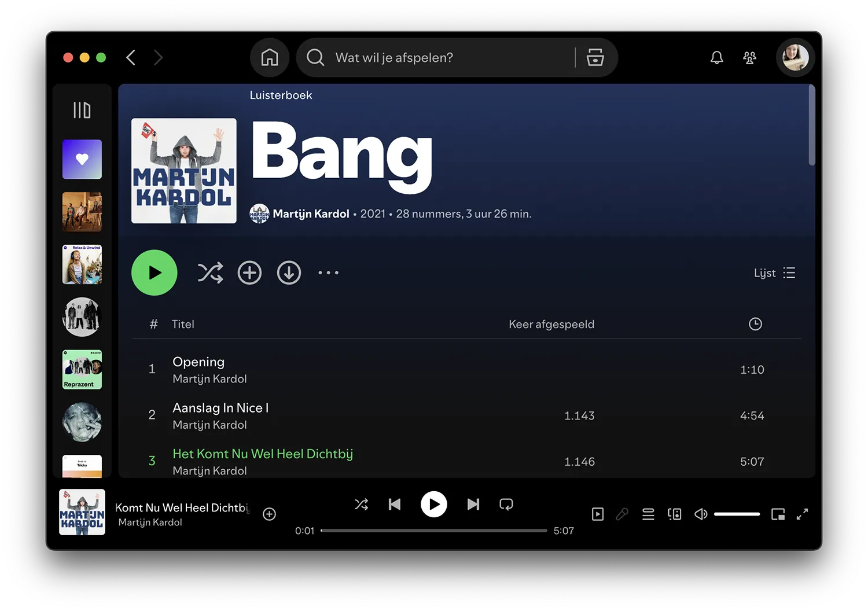
Task: Go back with the left chevron arrow
Action: coord(131,58)
